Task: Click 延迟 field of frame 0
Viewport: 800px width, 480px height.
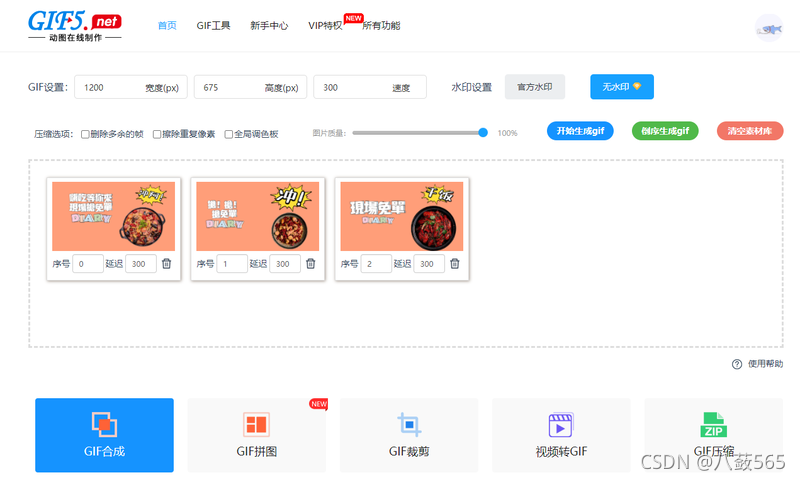Action: pos(141,264)
